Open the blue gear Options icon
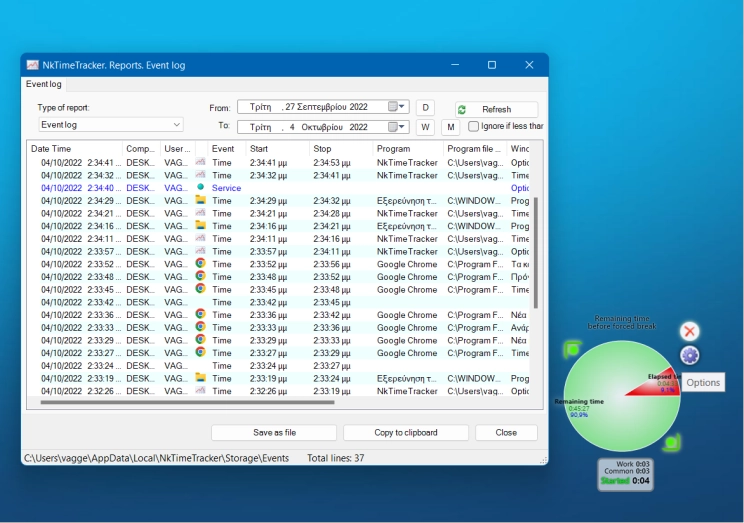The width and height of the screenshot is (744, 523). click(689, 355)
